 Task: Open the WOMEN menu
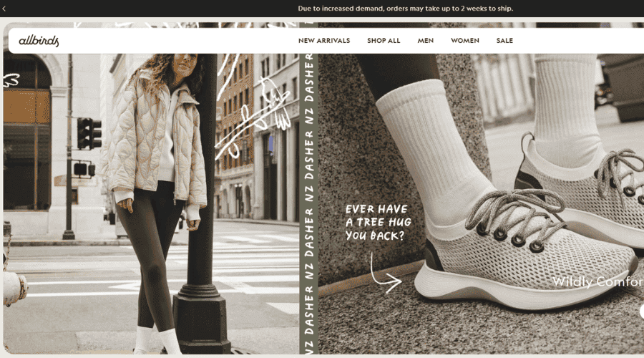(x=465, y=41)
